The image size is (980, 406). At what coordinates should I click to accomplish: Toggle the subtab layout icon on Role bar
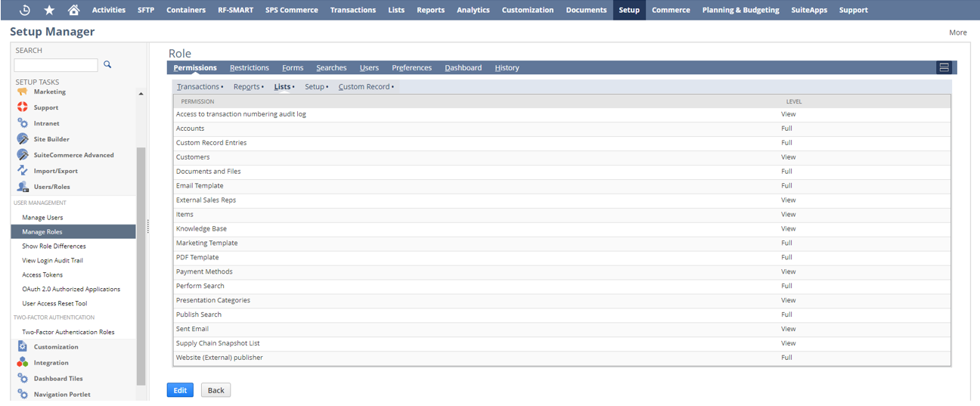pos(944,68)
